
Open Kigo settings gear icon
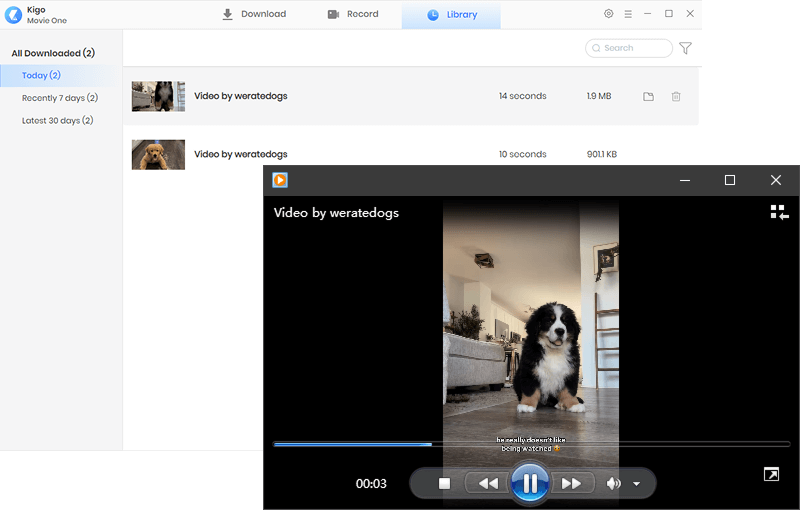point(608,14)
